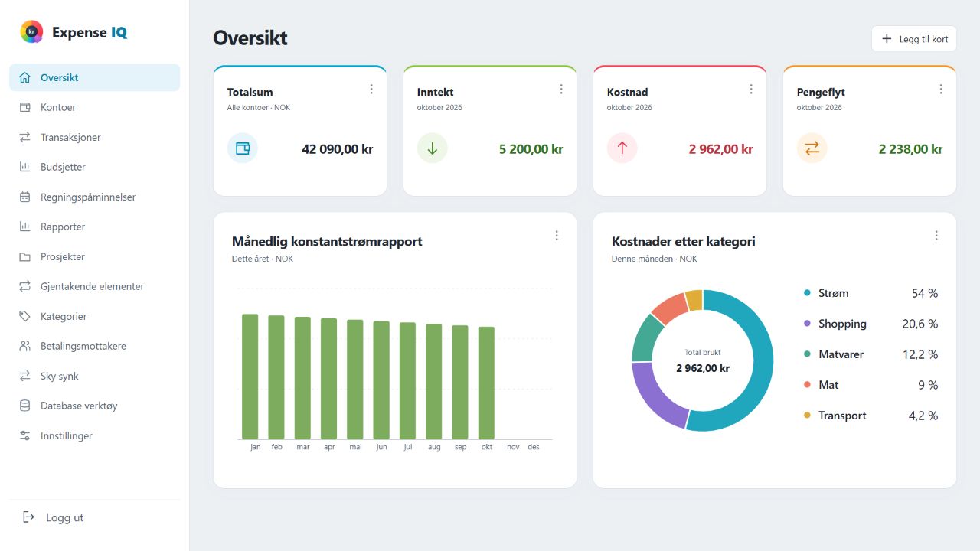Click the swap arrows icon in the Pengeflyt card
The image size is (980, 551).
812,148
